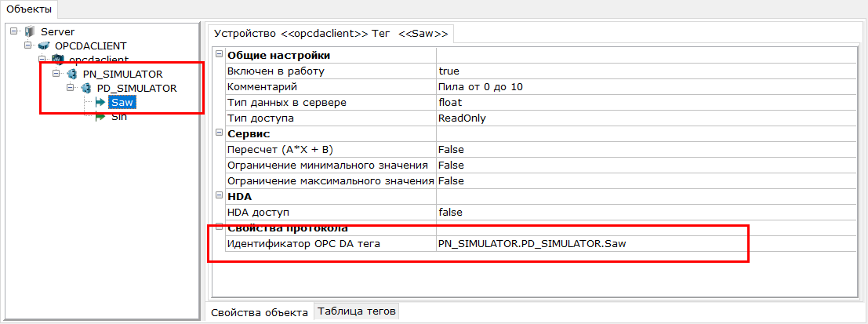
Task: Collapse the opcdaclient device node
Action: [42, 60]
